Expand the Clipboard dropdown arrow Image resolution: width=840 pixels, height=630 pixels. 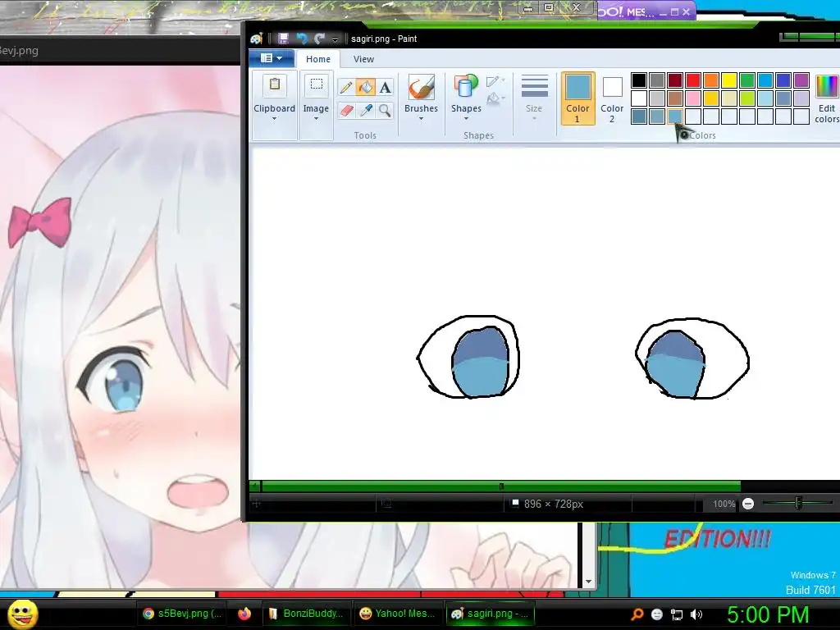tap(274, 119)
